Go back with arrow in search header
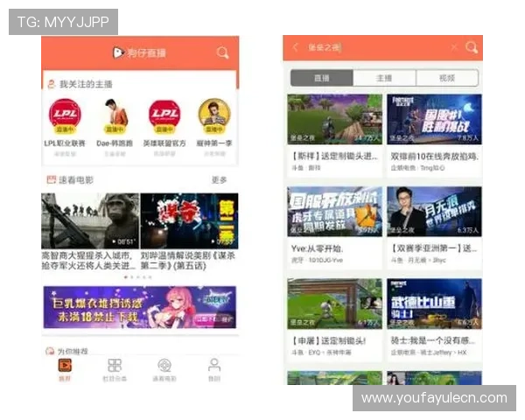 click(x=295, y=47)
